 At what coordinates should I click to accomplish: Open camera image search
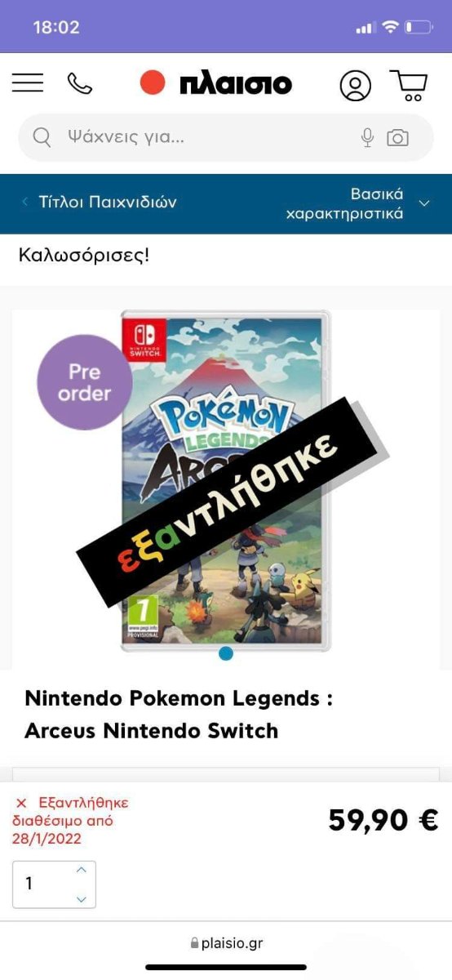397,137
